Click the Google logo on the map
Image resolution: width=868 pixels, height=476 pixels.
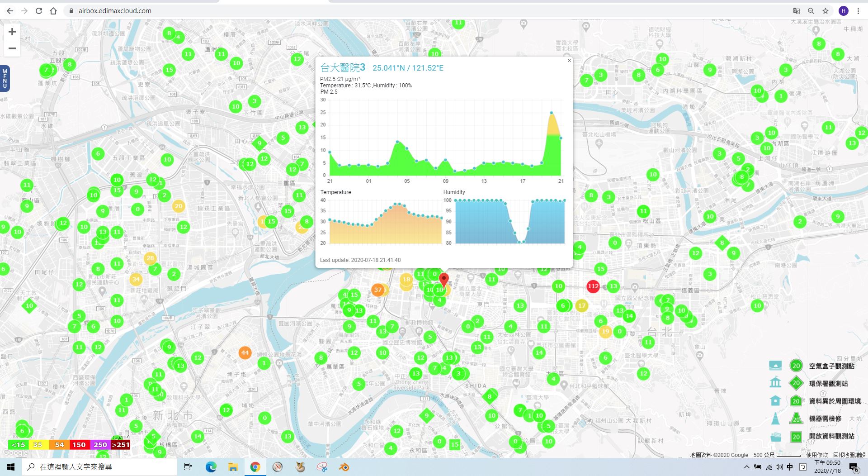15,452
